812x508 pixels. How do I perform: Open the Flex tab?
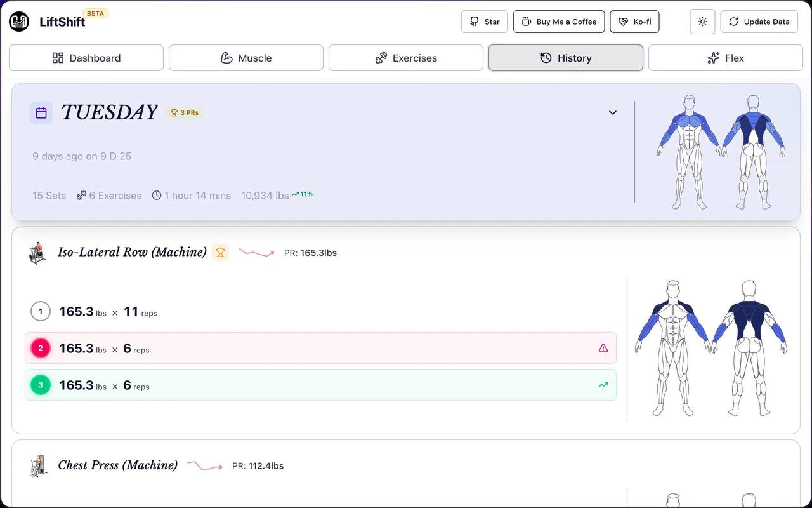(x=725, y=58)
